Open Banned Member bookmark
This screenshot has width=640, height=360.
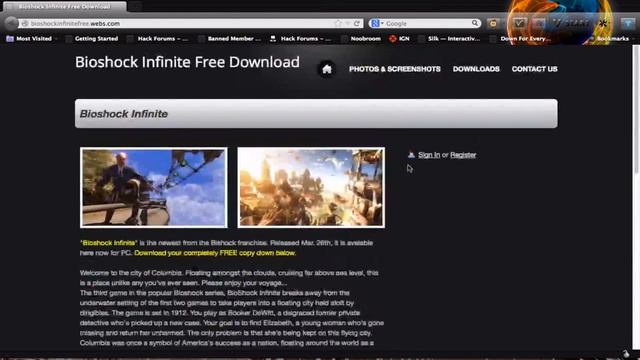pos(229,38)
